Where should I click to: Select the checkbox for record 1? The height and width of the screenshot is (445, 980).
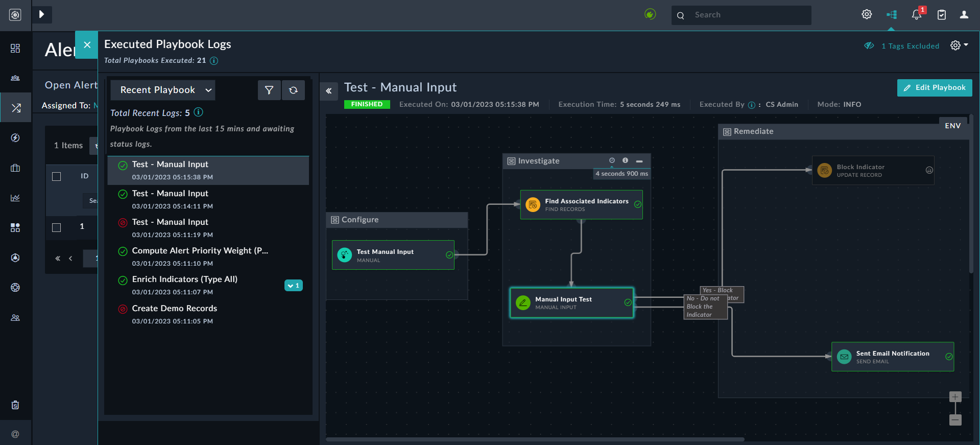[57, 227]
